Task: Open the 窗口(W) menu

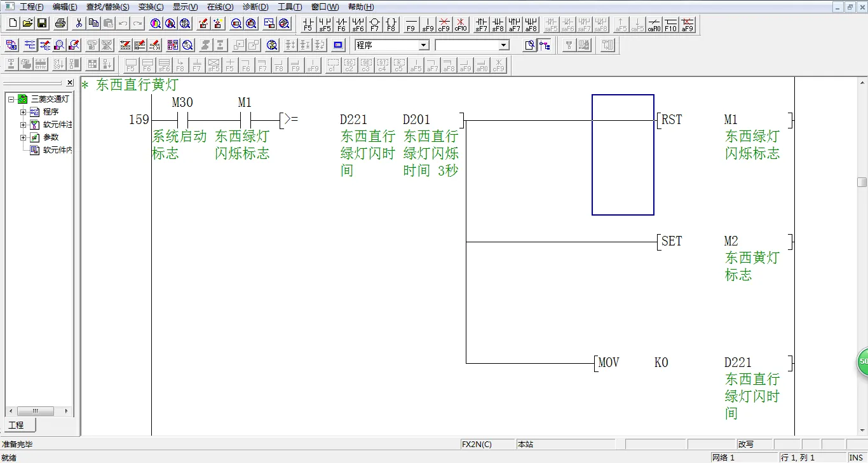Action: point(325,7)
